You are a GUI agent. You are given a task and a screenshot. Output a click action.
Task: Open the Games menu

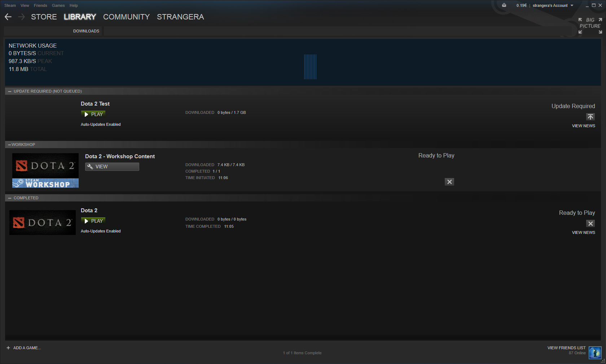tap(58, 5)
